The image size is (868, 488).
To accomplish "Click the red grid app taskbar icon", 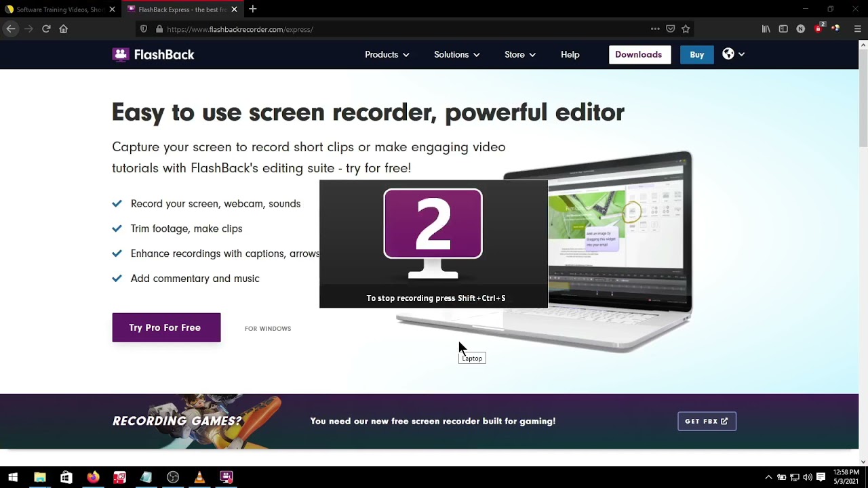I will point(119,477).
